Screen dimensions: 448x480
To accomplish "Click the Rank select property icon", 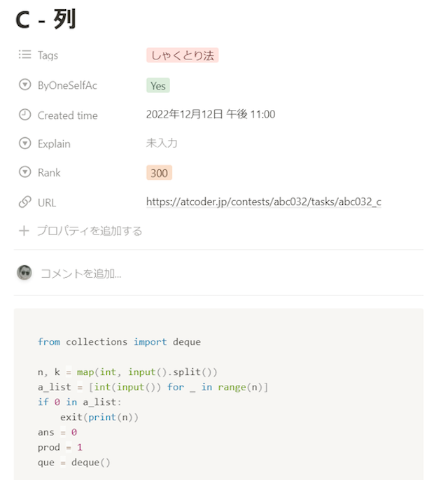I will 24,172.
